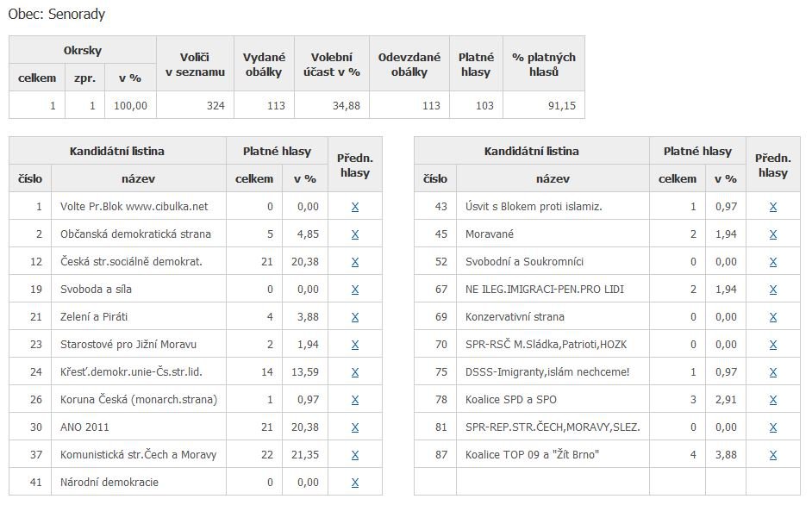
Task: Click X link for Koruna Česká (monarch.strana)
Action: (354, 400)
